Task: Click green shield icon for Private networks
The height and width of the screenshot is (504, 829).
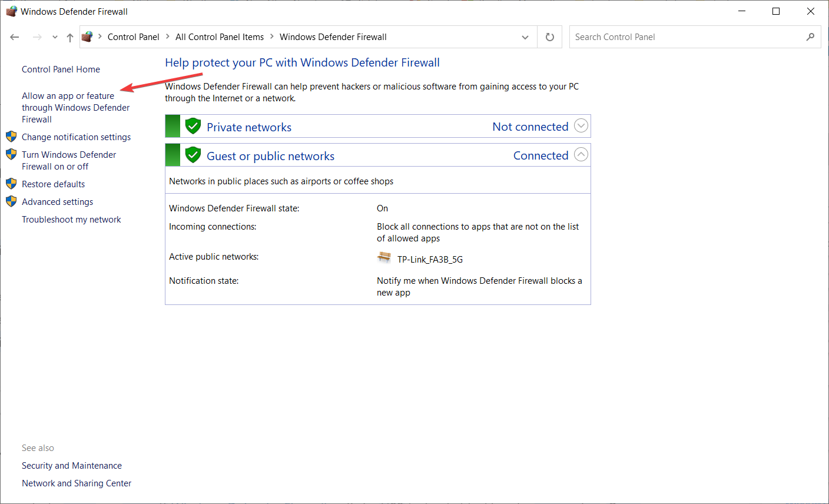Action: pyautogui.click(x=193, y=126)
